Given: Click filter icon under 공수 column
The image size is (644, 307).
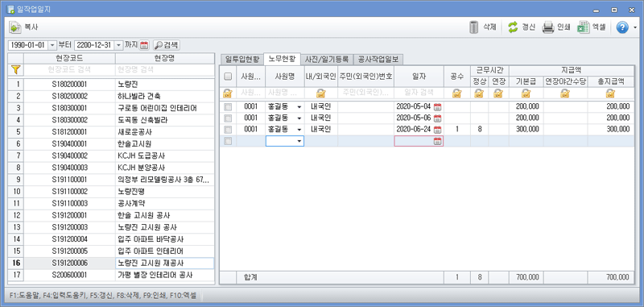Looking at the screenshot, I should pos(456,93).
